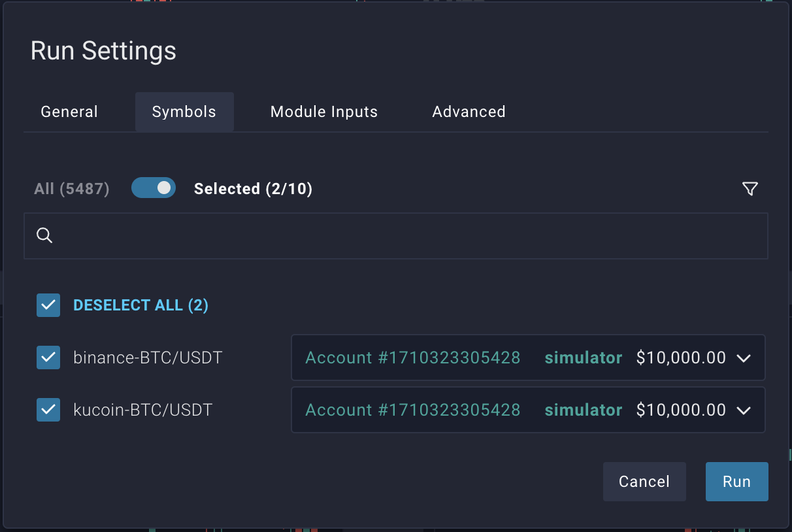Uncheck the Deselect All checkbox
This screenshot has width=792, height=532.
[48, 305]
